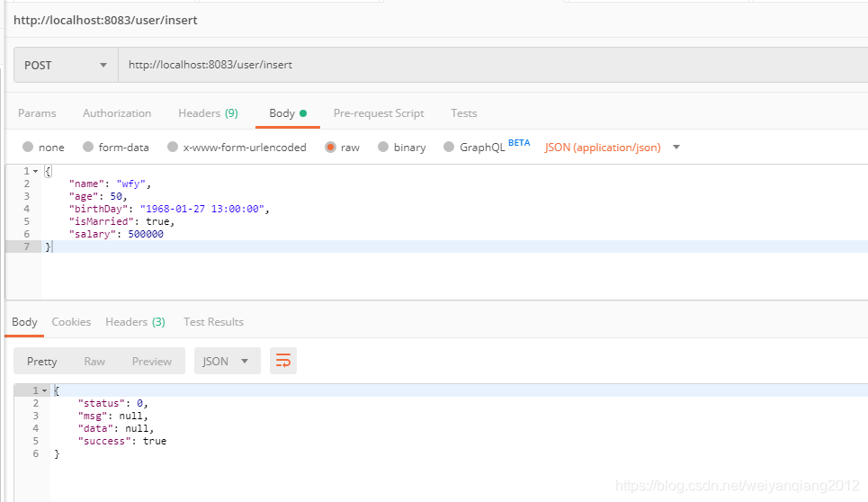Open the Pre-request Script tab
Screen dimensions: 868x502
point(379,113)
